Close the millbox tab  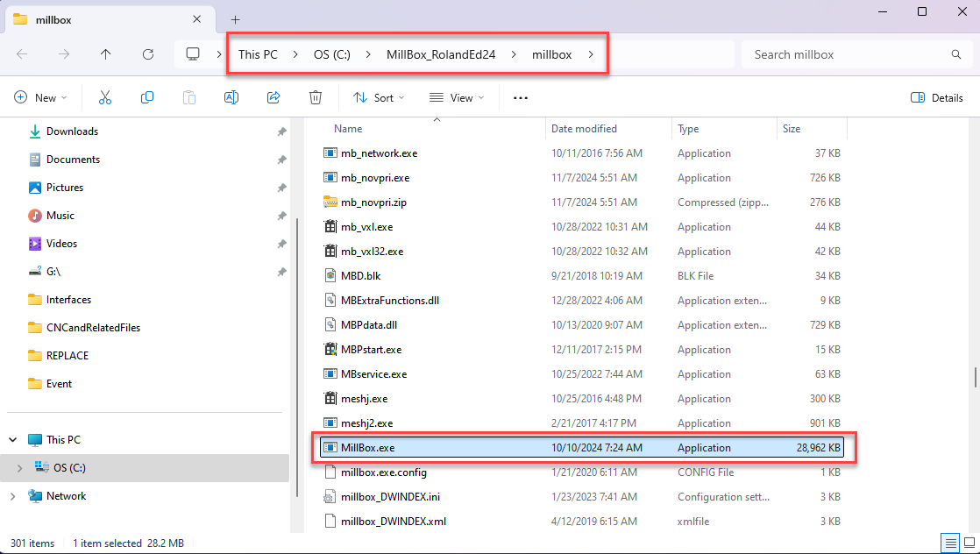coord(197,19)
